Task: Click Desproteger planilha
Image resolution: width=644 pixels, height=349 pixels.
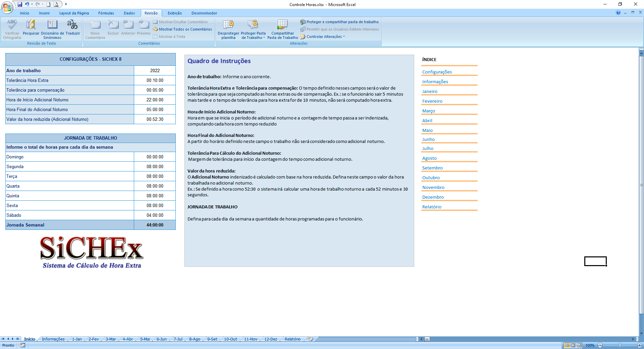Action: pos(228,29)
